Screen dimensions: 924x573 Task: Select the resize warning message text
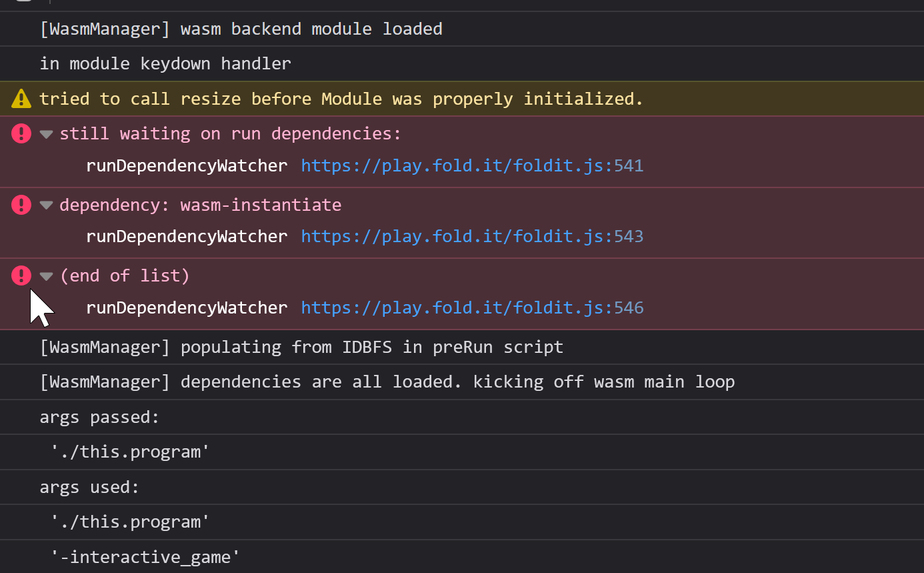coord(341,99)
